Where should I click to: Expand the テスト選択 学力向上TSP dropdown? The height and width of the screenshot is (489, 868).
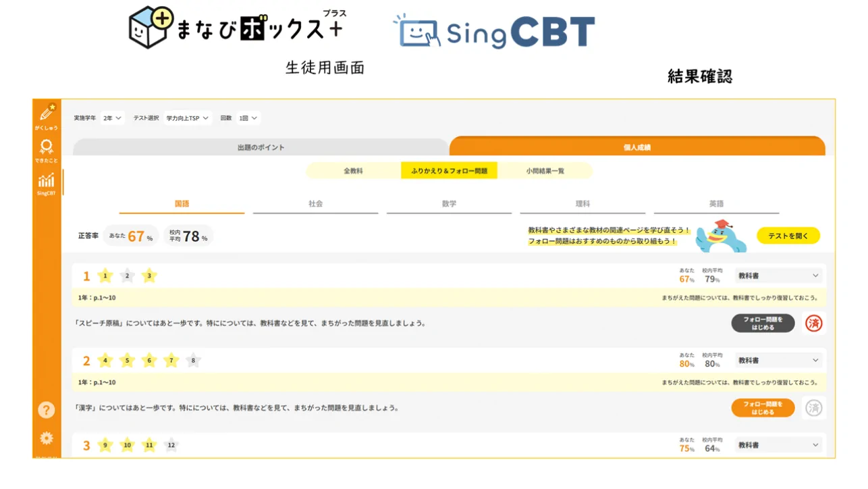[188, 118]
